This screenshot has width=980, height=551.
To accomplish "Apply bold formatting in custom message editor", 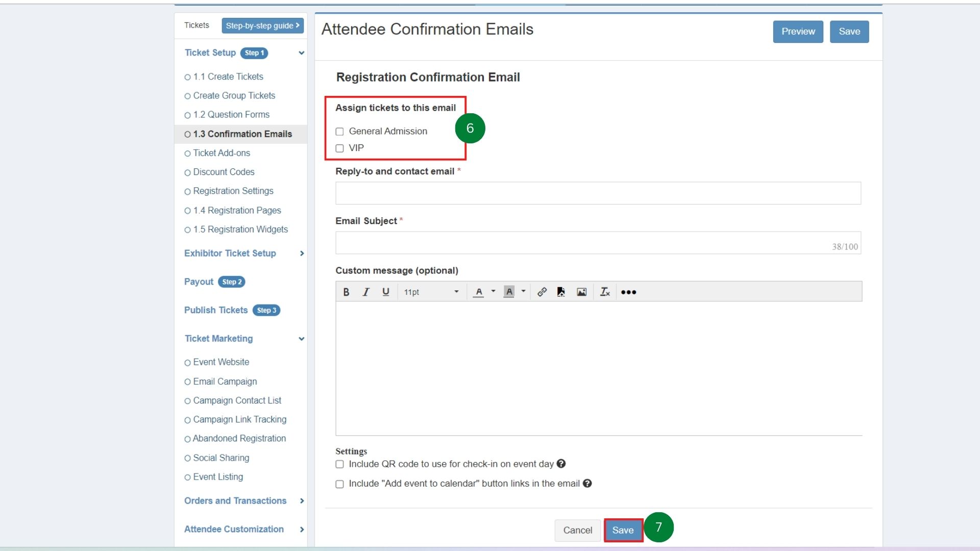I will coord(346,291).
